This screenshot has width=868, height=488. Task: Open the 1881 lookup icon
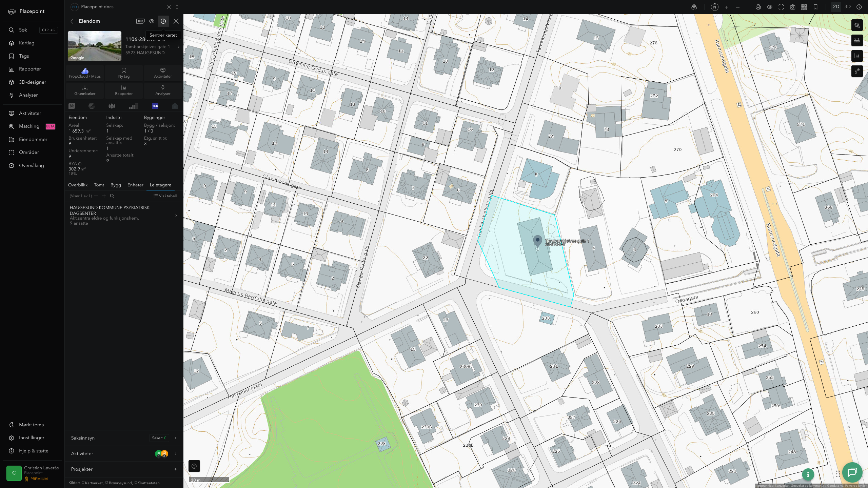[x=140, y=21]
